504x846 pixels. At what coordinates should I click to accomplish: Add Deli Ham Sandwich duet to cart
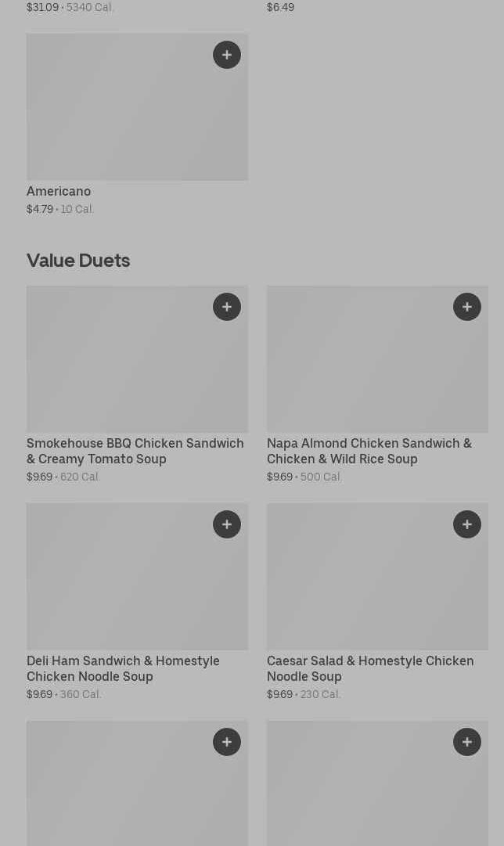227,524
